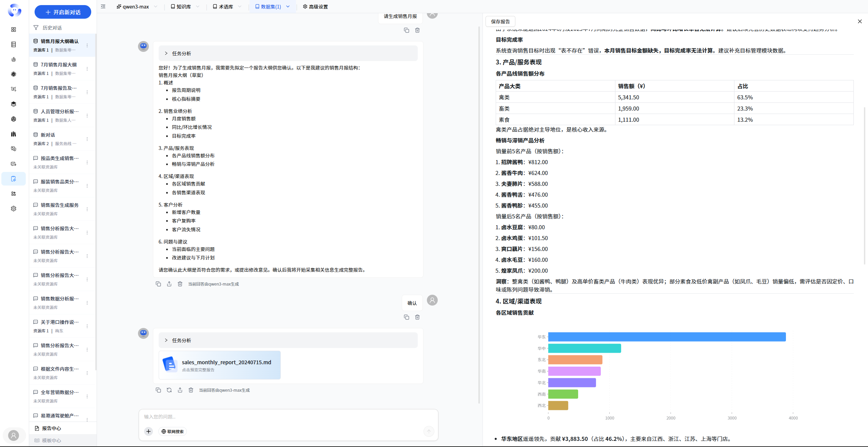Click the regenerate answer icon
Image resolution: width=868 pixels, height=447 pixels.
[x=169, y=390]
